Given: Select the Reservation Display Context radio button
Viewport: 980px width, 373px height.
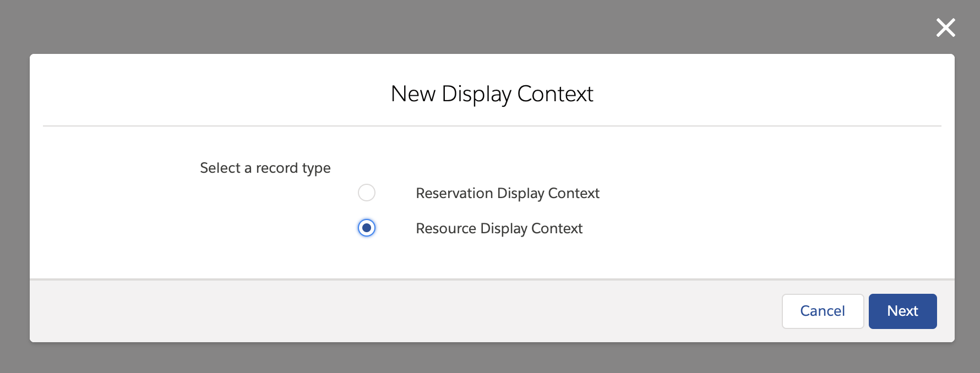Looking at the screenshot, I should pos(367,193).
